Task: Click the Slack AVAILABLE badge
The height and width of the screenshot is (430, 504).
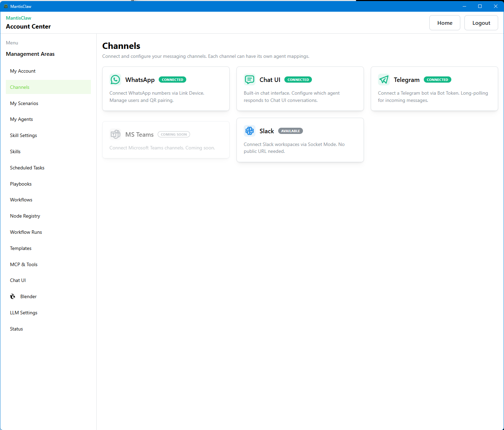Action: click(291, 131)
